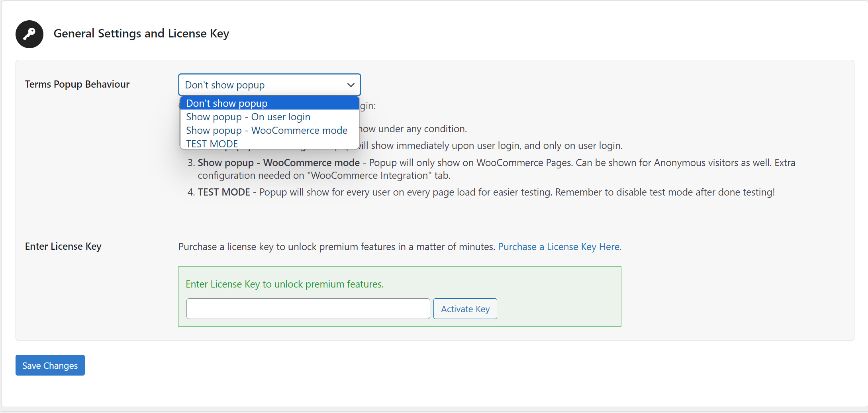Viewport: 868px width, 413px height.
Task: Click the Activate Key button
Action: click(465, 309)
